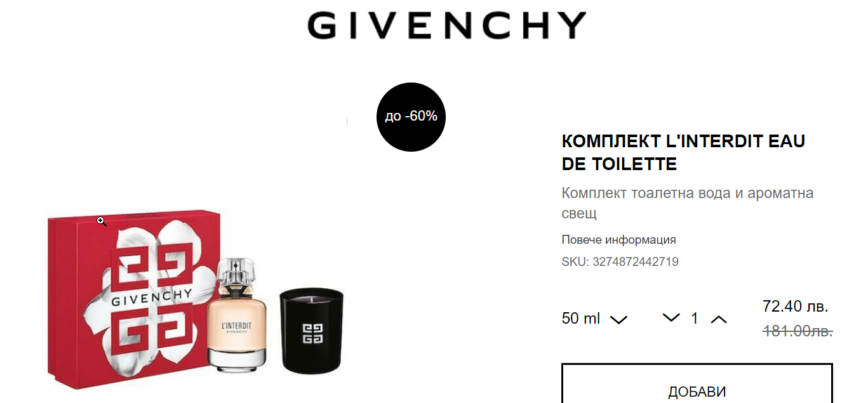This screenshot has height=403, width=868.
Task: Click the black scented candle image
Action: tap(312, 330)
